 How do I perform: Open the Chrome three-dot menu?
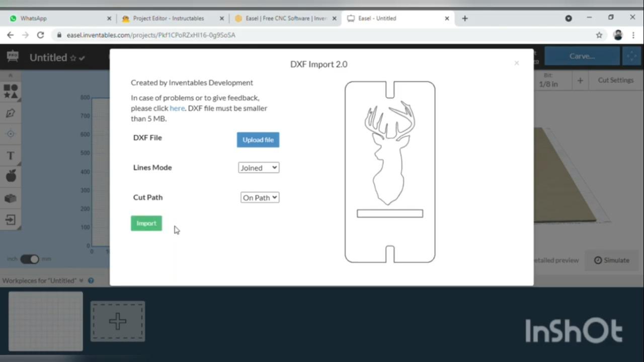(x=633, y=35)
